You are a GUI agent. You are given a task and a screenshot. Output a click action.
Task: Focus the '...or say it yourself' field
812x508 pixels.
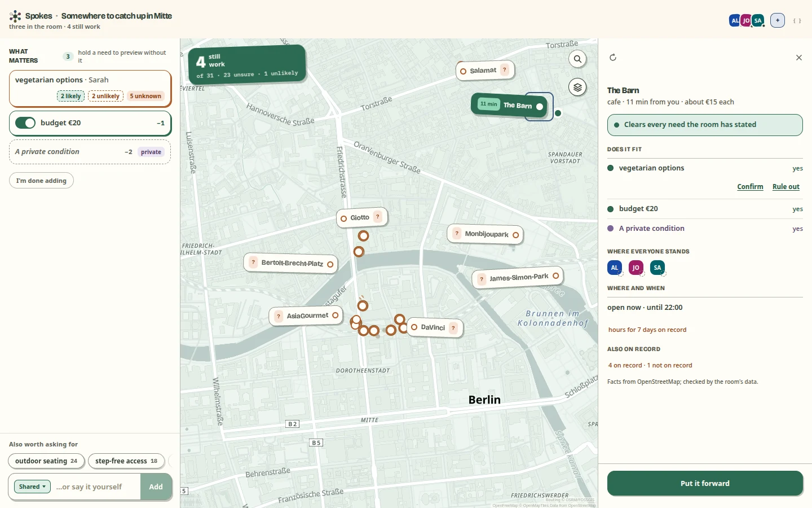pyautogui.click(x=96, y=487)
